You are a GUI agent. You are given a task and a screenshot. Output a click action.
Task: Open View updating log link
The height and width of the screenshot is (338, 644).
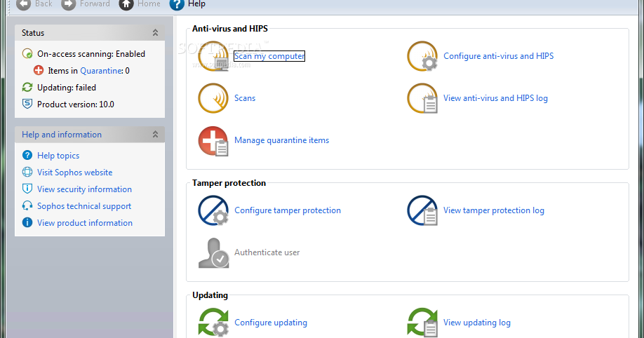(477, 323)
